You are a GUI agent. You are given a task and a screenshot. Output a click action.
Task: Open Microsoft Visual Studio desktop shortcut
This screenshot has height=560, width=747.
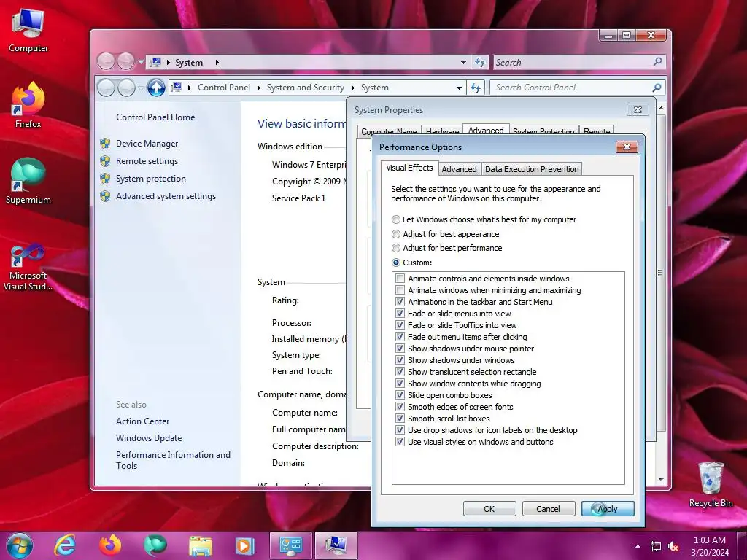pos(28,267)
